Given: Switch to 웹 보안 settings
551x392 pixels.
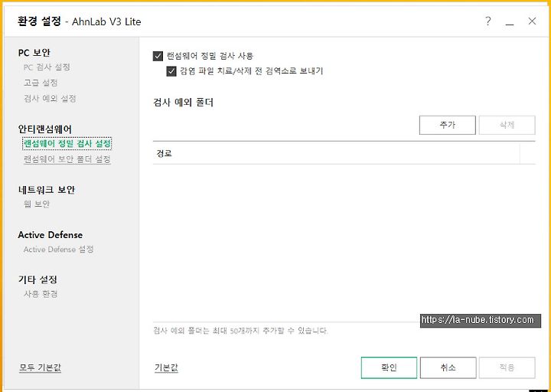Looking at the screenshot, I should click(x=37, y=204).
